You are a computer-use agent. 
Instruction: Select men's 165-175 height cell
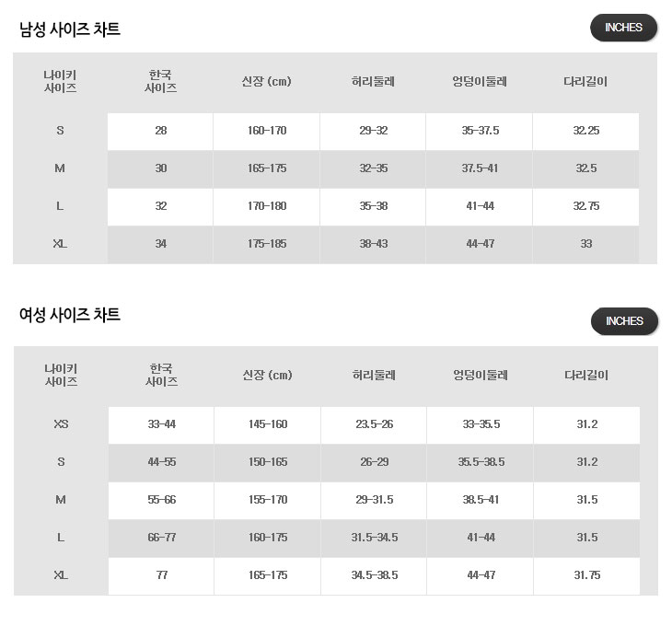267,168
